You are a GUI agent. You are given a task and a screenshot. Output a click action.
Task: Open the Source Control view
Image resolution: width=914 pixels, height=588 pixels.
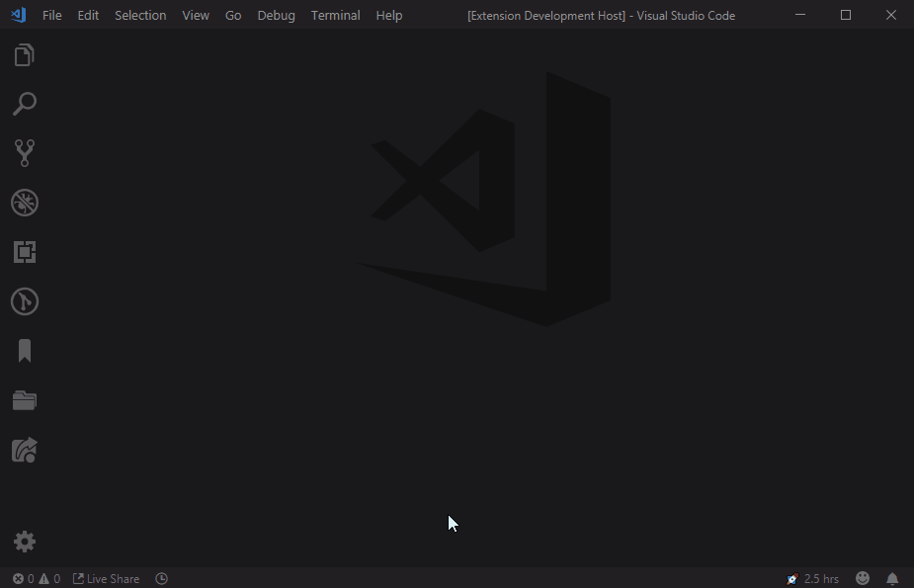[x=25, y=152]
